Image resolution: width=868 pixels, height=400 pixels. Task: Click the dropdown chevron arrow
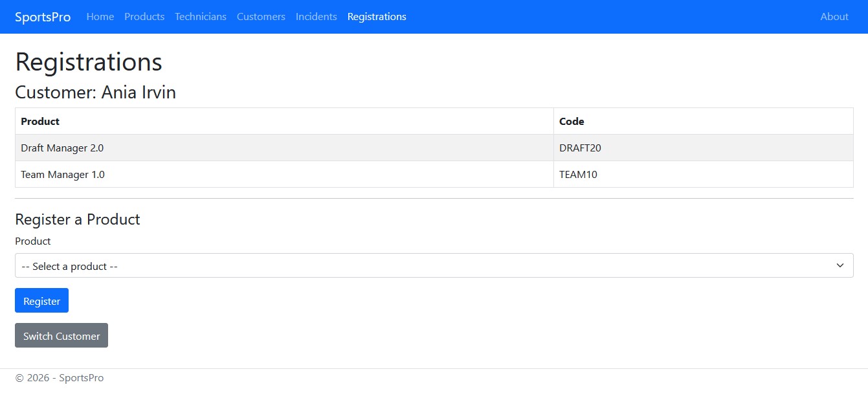tap(840, 265)
